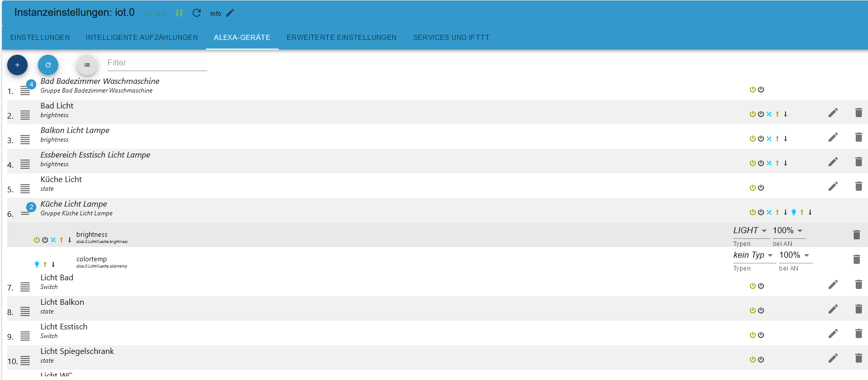Image resolution: width=868 pixels, height=380 pixels.
Task: Delete the Bad Licht device
Action: click(859, 113)
